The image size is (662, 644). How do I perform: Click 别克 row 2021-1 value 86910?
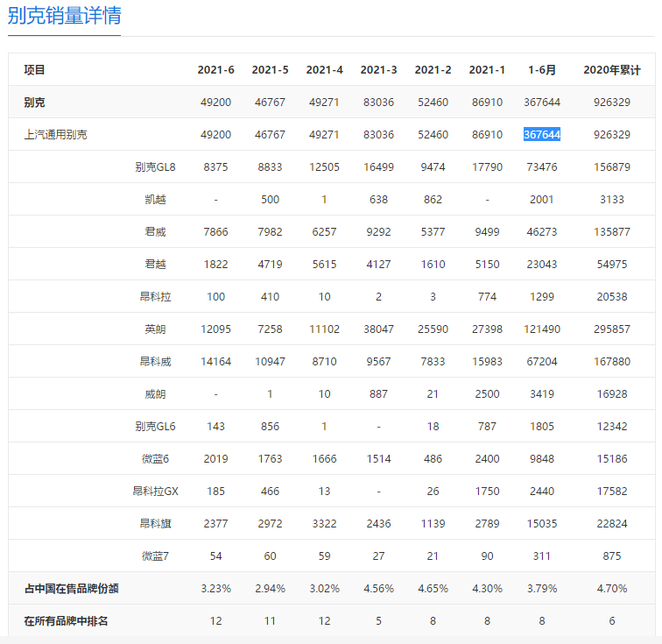(487, 103)
